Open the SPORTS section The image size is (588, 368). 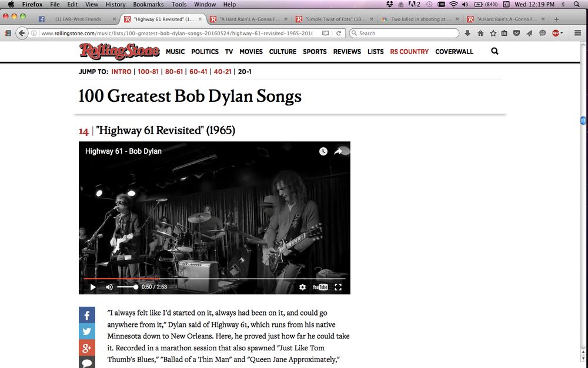tap(315, 51)
